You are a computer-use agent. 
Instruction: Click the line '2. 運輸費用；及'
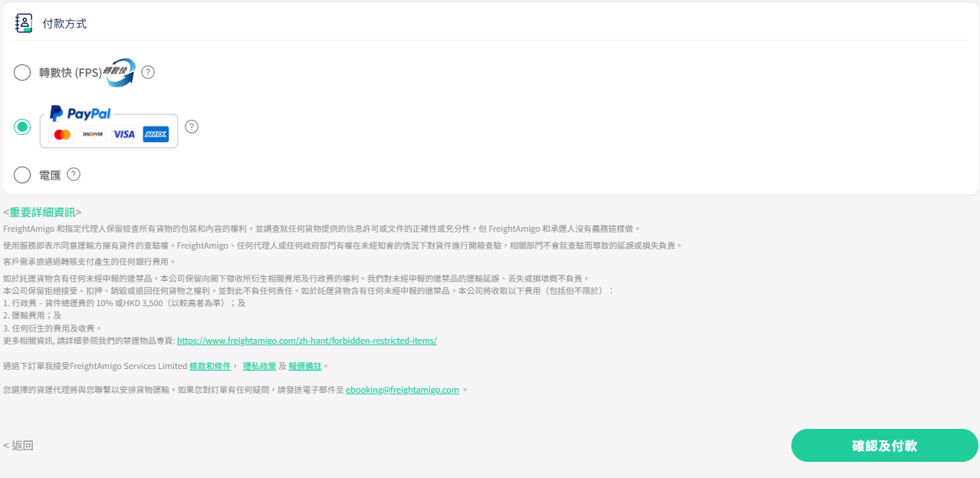[x=32, y=315]
